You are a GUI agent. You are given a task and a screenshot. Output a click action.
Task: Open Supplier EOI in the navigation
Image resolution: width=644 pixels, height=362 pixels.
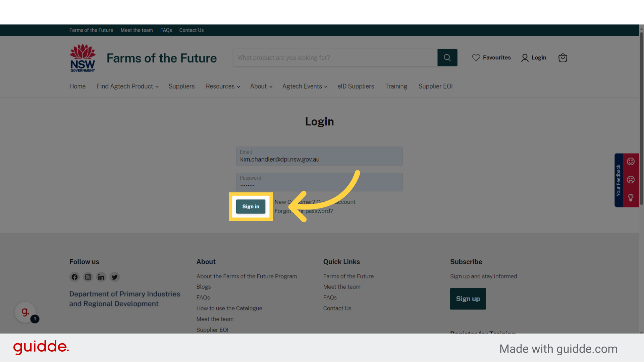[x=435, y=86]
